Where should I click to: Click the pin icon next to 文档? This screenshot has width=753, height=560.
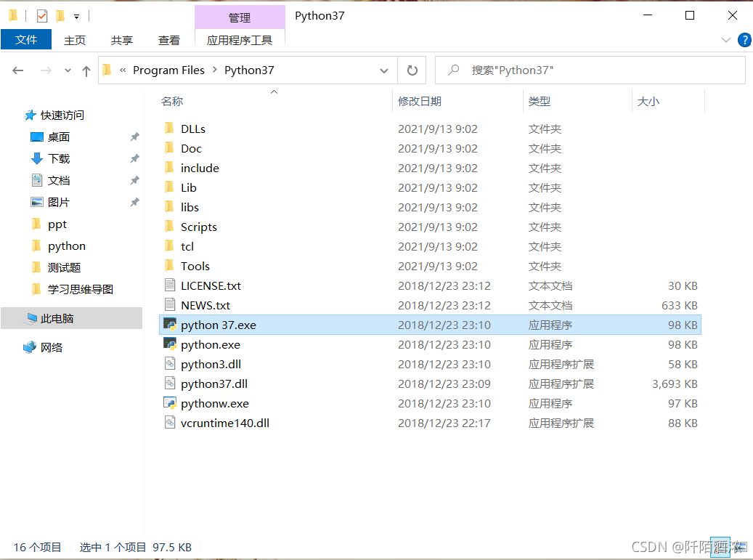point(134,181)
